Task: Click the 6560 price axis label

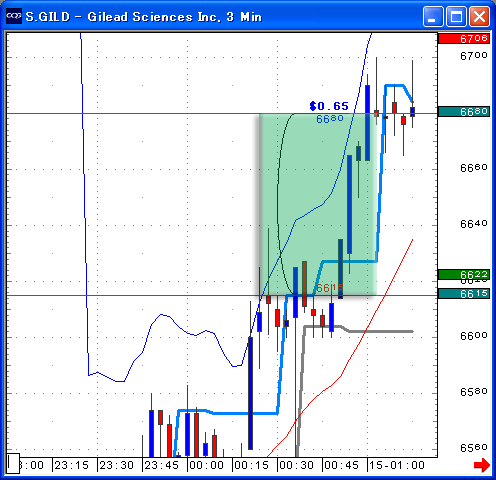Action: 474,448
